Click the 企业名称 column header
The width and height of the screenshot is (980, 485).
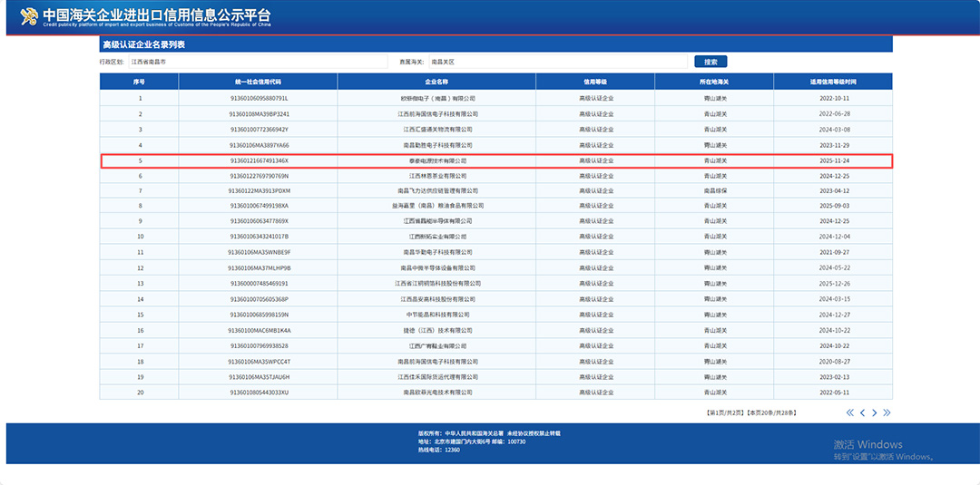tap(436, 82)
